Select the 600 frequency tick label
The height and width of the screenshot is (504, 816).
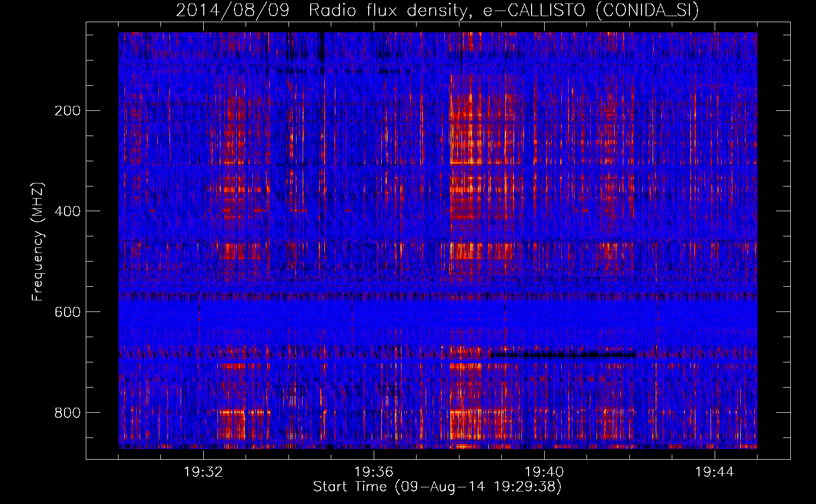pyautogui.click(x=68, y=312)
